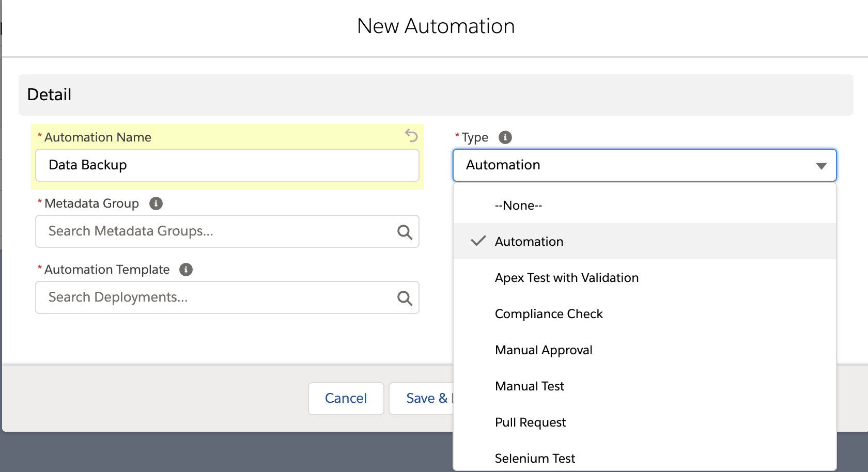Click the Type field label

pyautogui.click(x=475, y=137)
